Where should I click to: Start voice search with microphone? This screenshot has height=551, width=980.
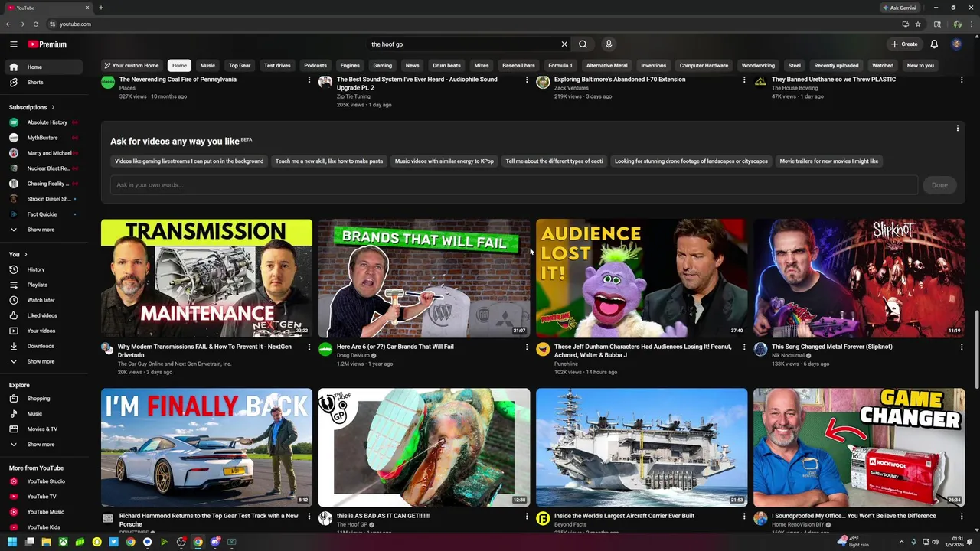coord(609,44)
